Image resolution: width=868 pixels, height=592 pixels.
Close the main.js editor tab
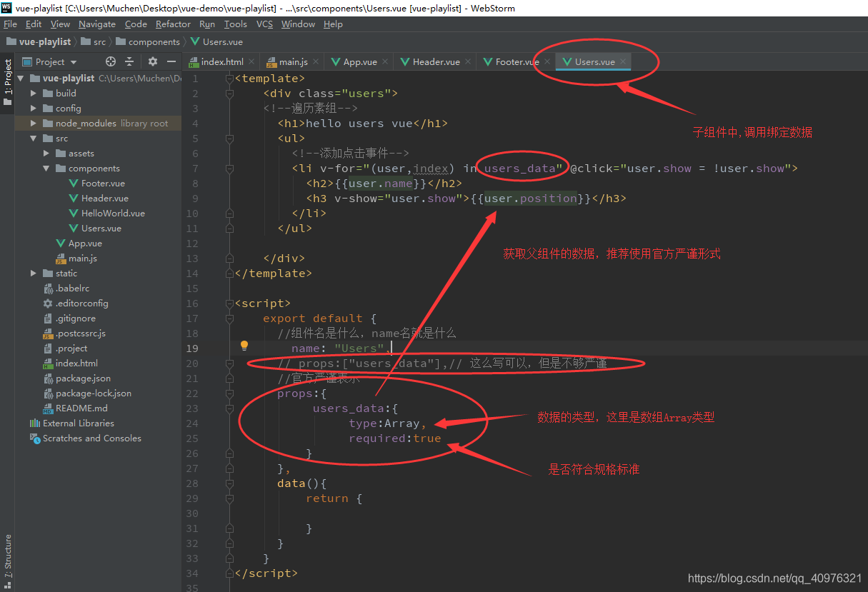coord(316,62)
